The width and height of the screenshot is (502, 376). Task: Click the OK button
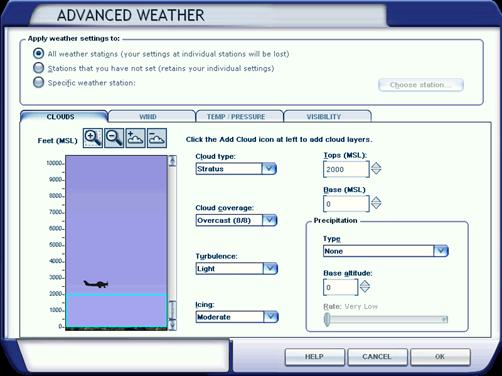pos(440,357)
